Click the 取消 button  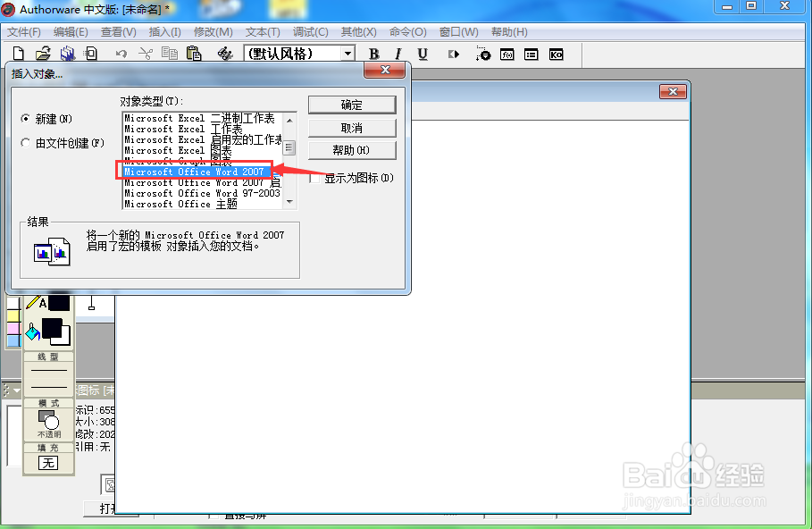(x=352, y=128)
